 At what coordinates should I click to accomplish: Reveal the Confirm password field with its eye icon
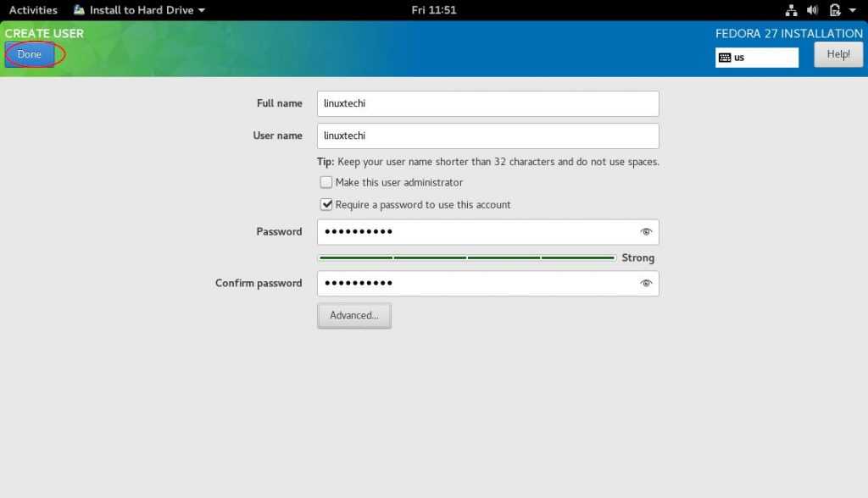click(x=646, y=284)
